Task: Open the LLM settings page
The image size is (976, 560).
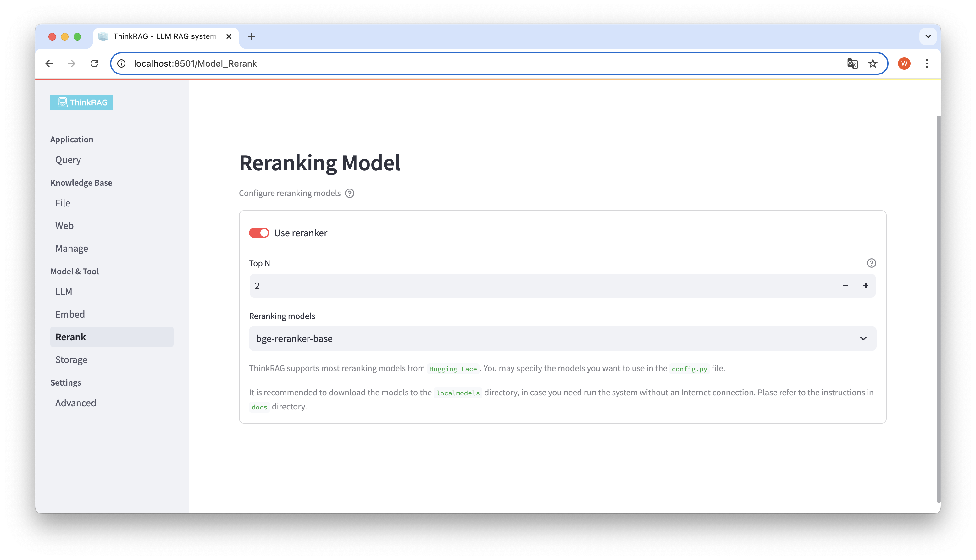Action: tap(64, 292)
